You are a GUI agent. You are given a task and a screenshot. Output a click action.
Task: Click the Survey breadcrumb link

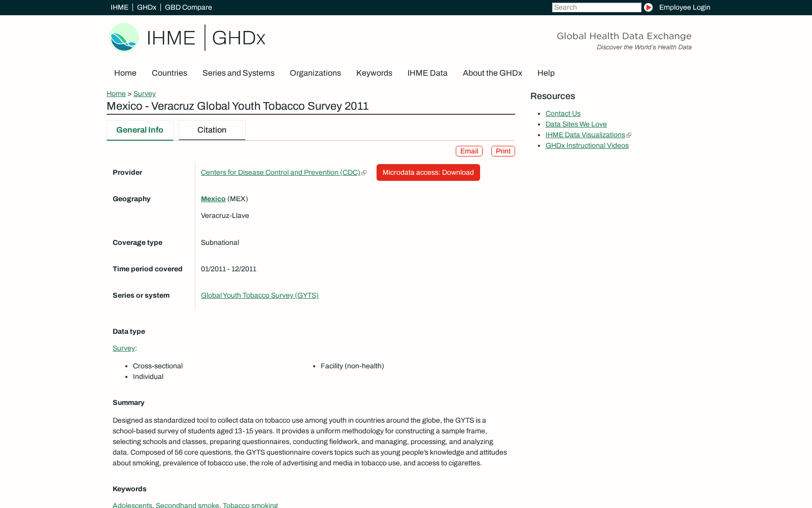pos(145,94)
